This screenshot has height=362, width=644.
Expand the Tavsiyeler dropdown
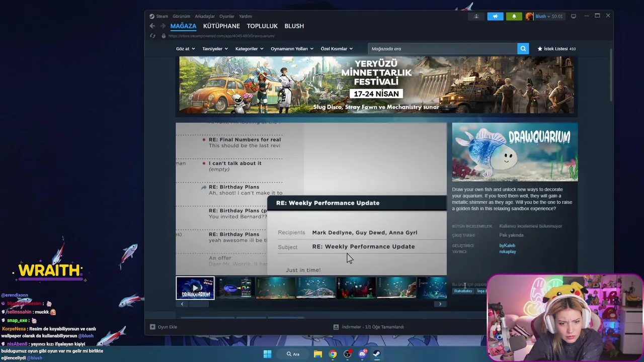pyautogui.click(x=215, y=49)
